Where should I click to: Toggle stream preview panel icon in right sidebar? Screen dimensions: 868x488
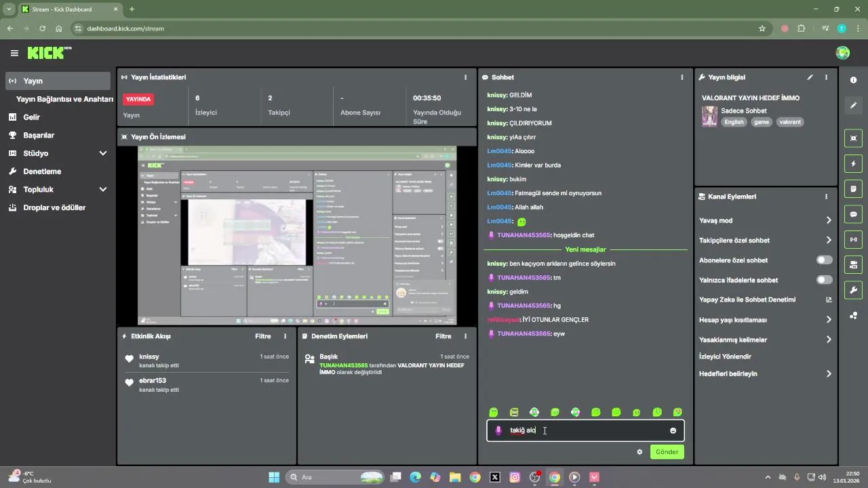click(x=853, y=138)
